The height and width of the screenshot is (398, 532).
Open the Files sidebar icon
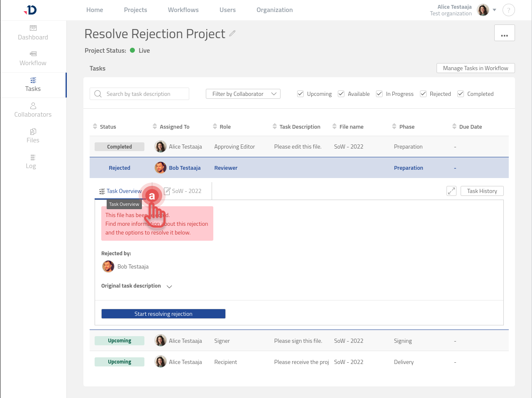click(33, 132)
